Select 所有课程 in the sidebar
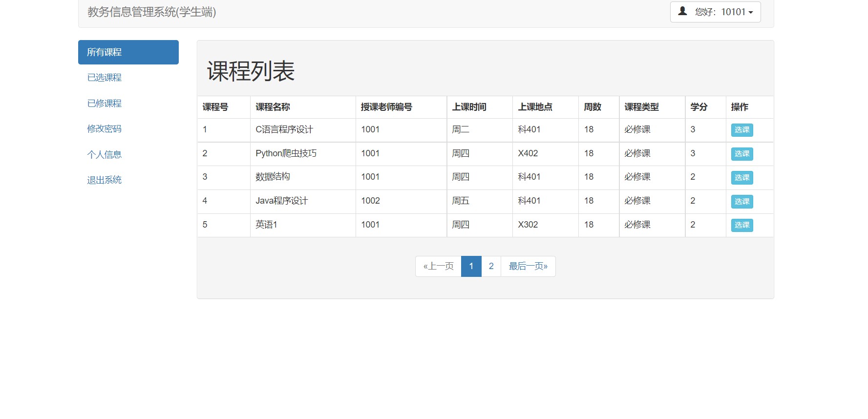Viewport: 868px width, 419px height. pyautogui.click(x=128, y=52)
